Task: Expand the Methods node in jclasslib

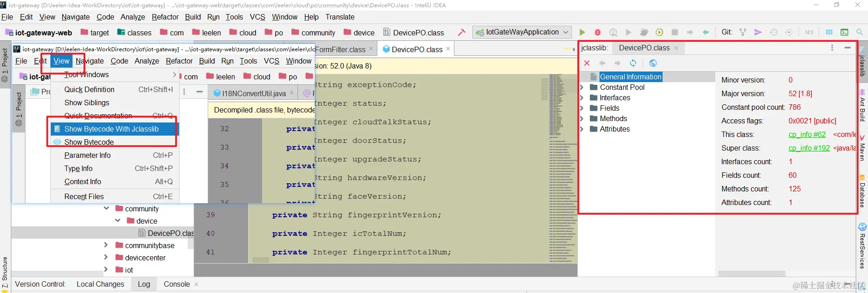Action: 582,118
